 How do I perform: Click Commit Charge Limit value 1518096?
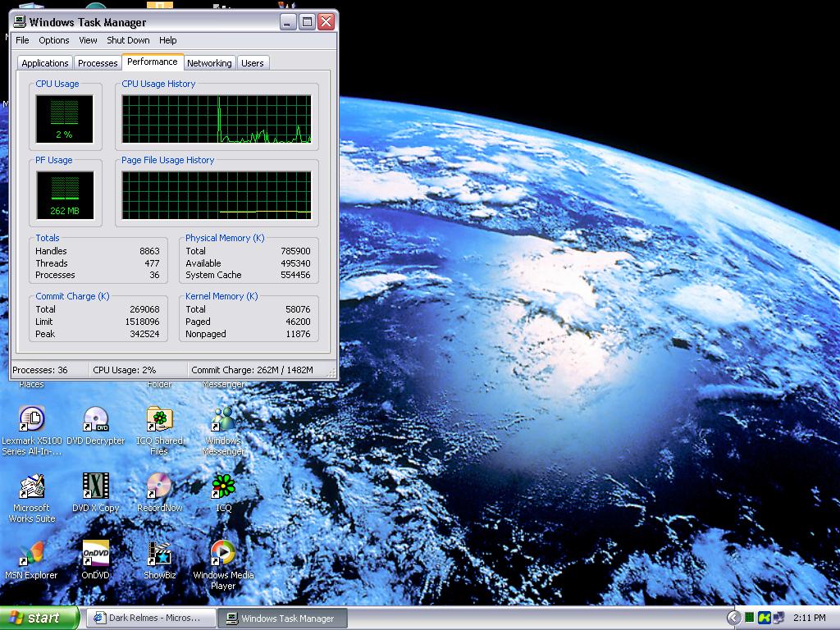[142, 322]
